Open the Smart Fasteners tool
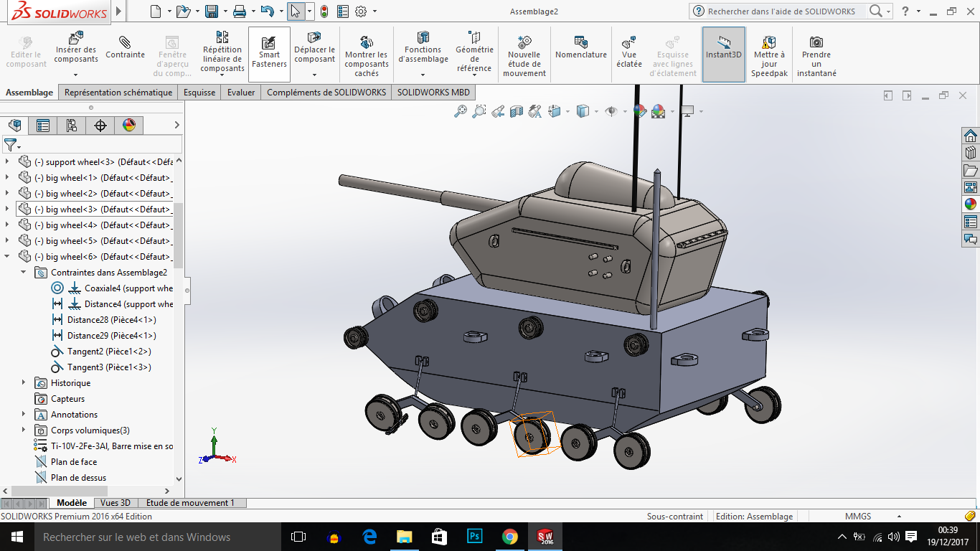This screenshot has width=980, height=551. pyautogui.click(x=269, y=54)
